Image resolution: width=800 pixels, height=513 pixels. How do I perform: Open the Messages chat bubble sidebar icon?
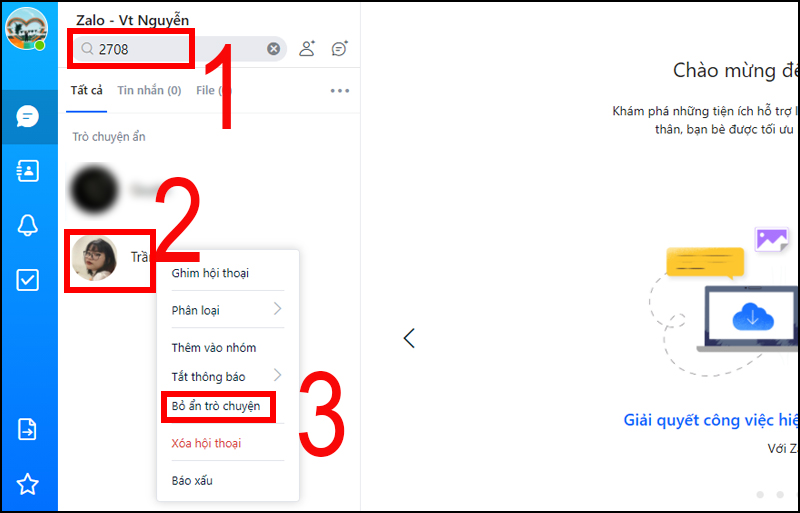(x=28, y=117)
